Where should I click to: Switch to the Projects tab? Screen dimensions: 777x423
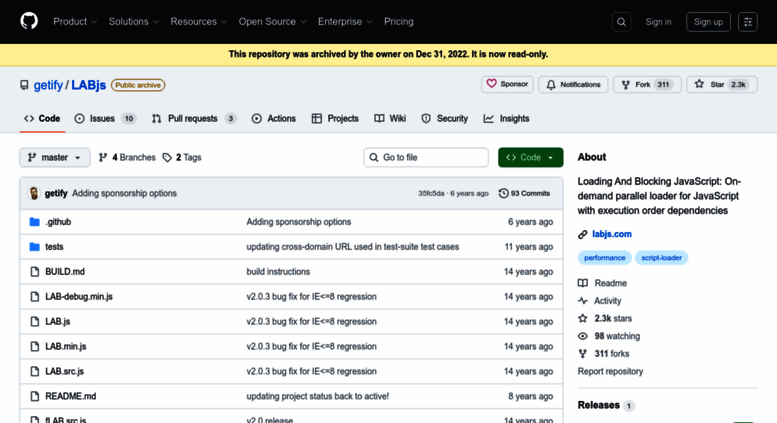coord(335,118)
